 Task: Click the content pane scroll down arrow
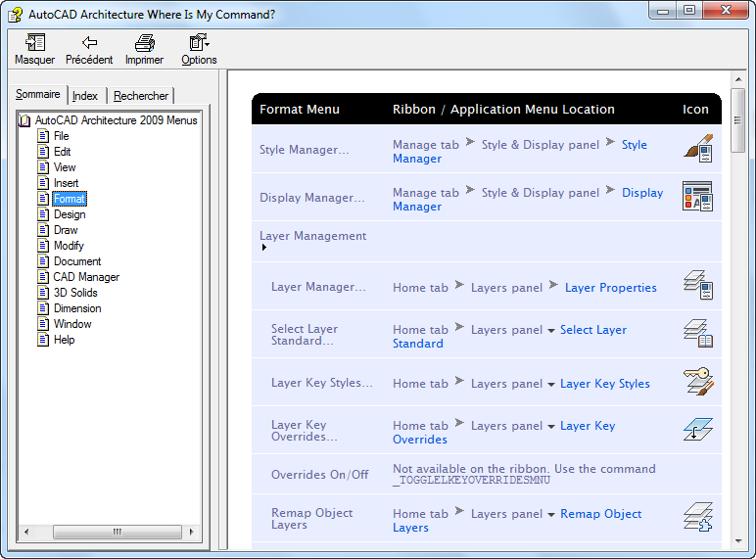(x=738, y=541)
